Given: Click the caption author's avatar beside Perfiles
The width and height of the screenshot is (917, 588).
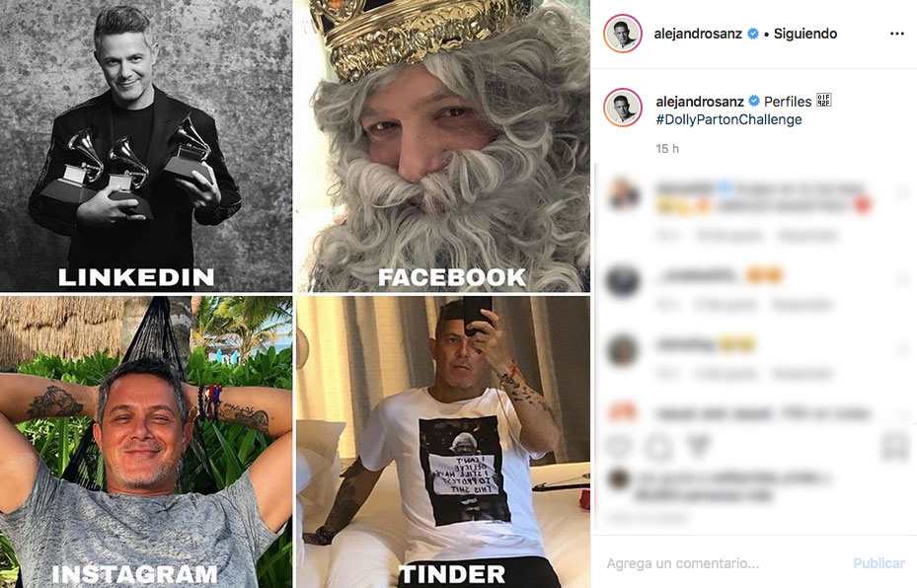Looking at the screenshot, I should click(x=623, y=108).
